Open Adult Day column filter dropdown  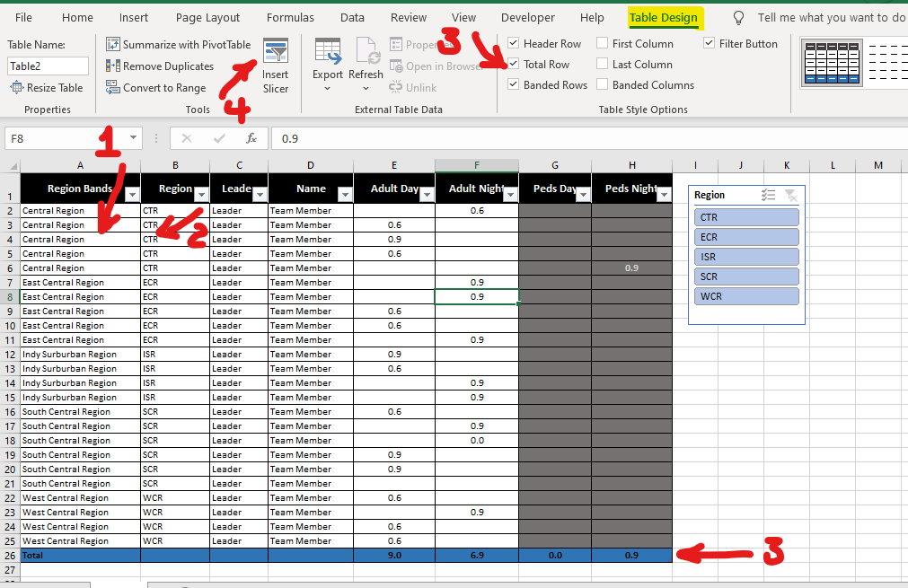pos(427,195)
